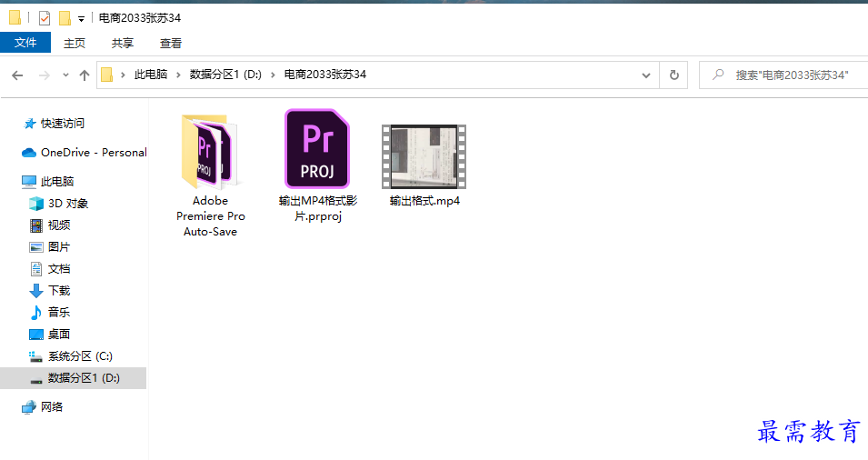The height and width of the screenshot is (460, 868).
Task: Click 电商2033张苏34 in the address breadcrumb
Action: 325,75
